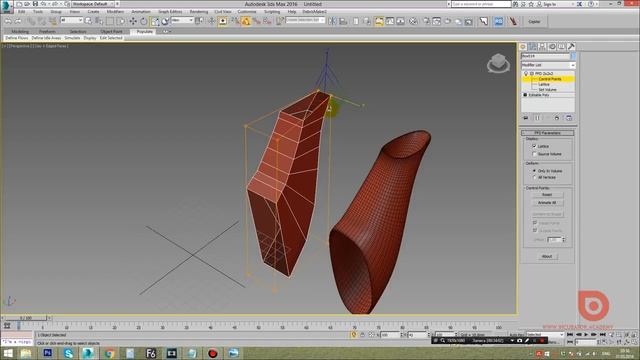Switch to the Freeform ribbon tab

point(47,31)
